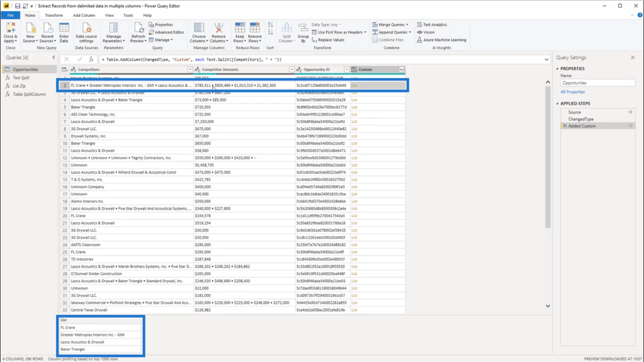
Task: Click the Enter Data icon
Action: pos(64,28)
